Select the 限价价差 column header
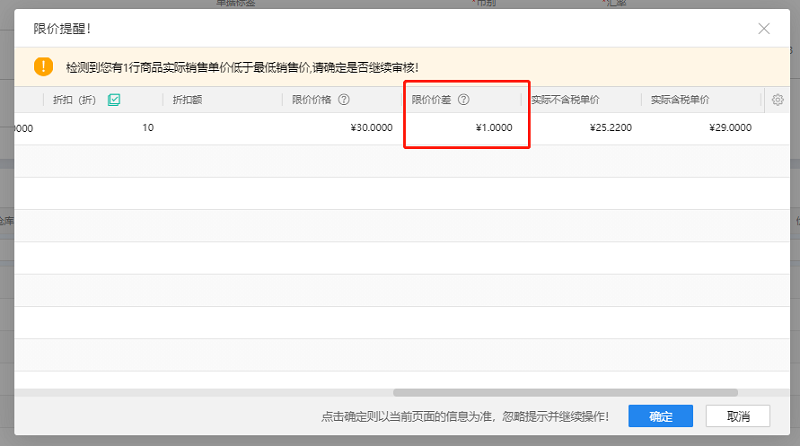This screenshot has height=446, width=800. tap(432, 100)
